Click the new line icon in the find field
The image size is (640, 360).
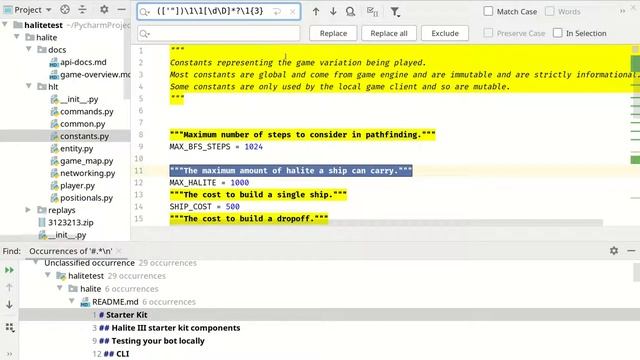pyautogui.click(x=277, y=12)
